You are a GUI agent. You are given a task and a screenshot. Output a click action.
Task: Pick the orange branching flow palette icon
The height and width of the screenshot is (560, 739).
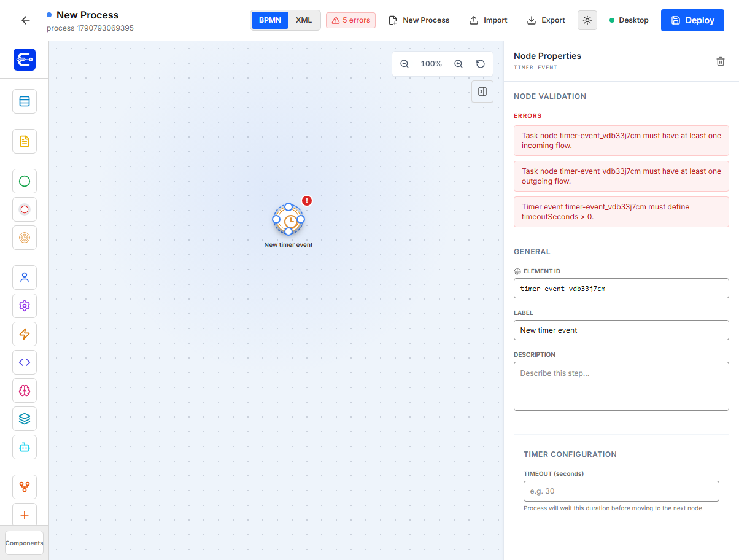click(25, 487)
